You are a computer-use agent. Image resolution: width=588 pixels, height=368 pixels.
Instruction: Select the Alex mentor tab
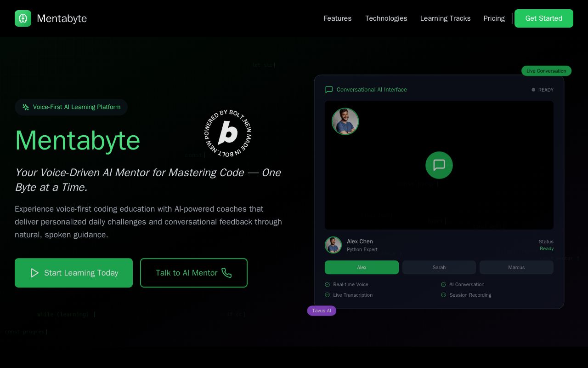click(362, 267)
